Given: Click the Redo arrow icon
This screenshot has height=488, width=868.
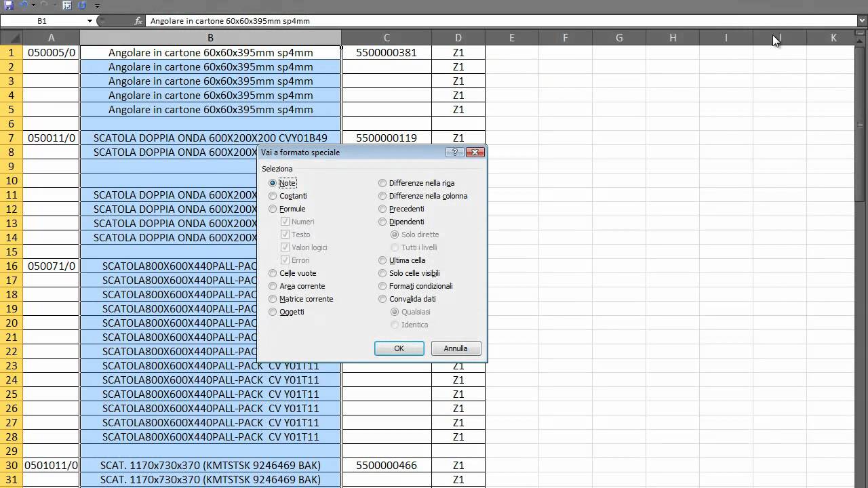Looking at the screenshot, I should [45, 5].
